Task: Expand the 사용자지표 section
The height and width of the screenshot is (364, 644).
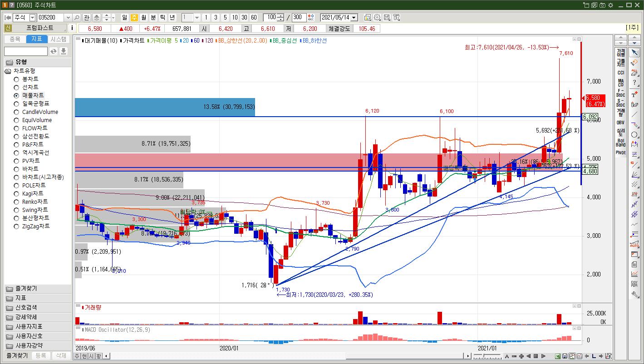Action: pyautogui.click(x=38, y=327)
